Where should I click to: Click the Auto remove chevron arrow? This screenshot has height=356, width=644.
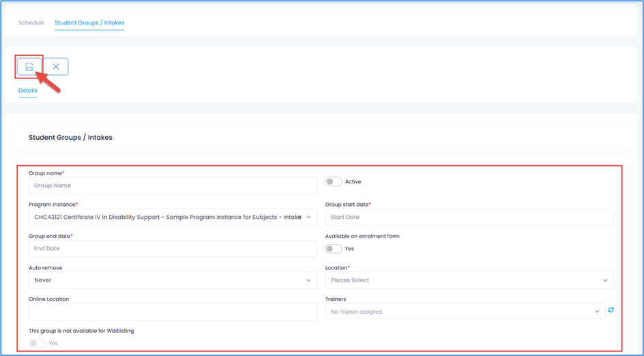tap(308, 280)
